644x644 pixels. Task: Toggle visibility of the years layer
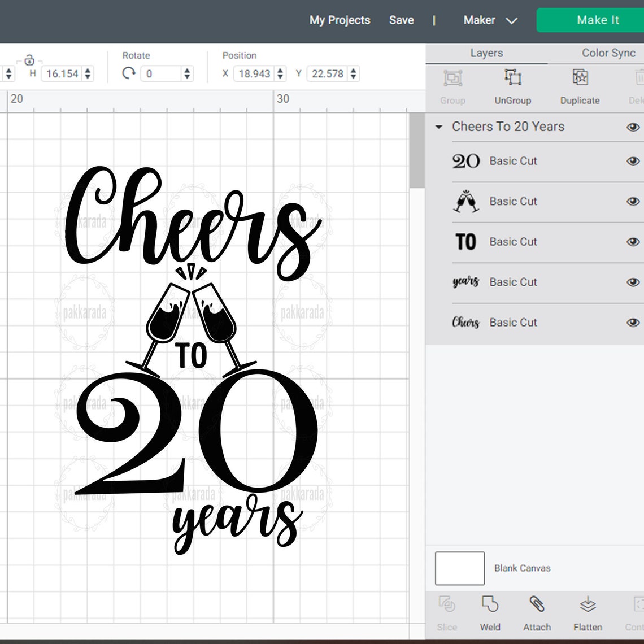pos(633,282)
